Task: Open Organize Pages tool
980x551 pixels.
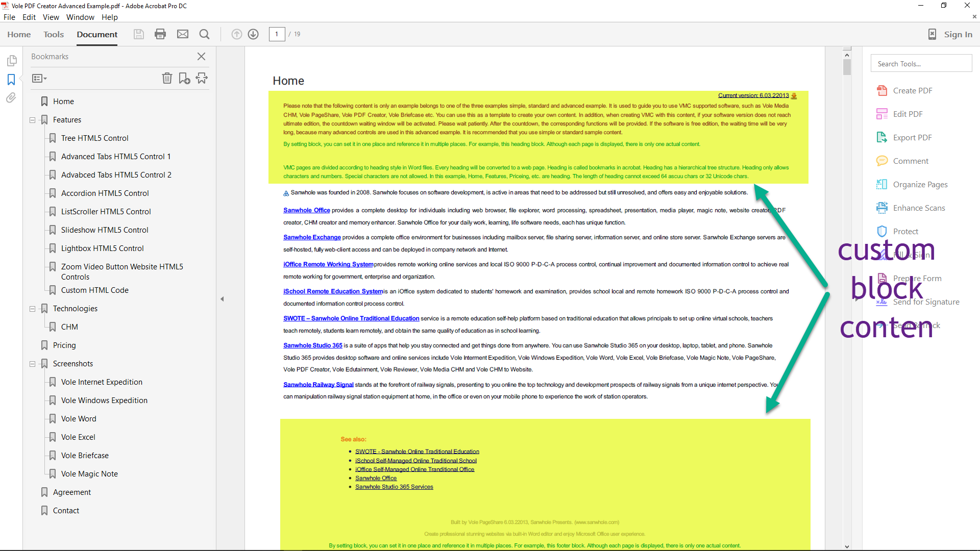Action: [912, 185]
